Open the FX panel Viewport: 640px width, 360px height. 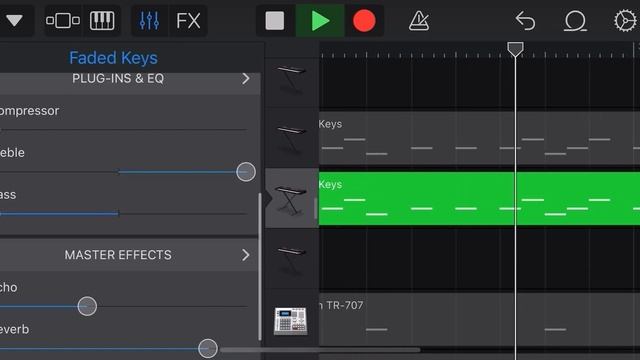point(188,20)
